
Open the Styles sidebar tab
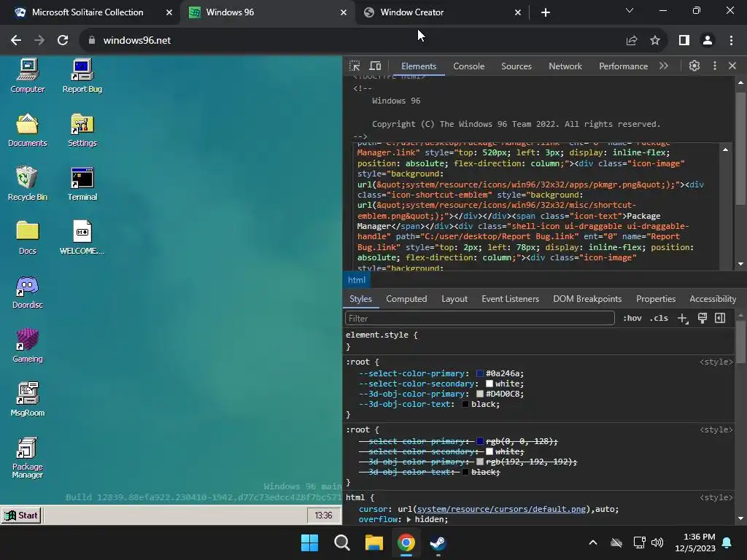click(360, 299)
